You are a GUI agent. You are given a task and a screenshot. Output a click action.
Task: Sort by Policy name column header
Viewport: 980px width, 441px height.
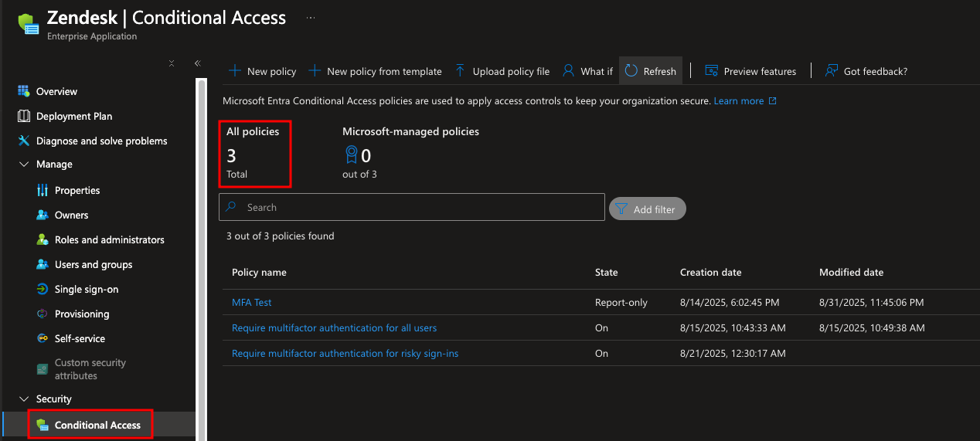(x=259, y=272)
